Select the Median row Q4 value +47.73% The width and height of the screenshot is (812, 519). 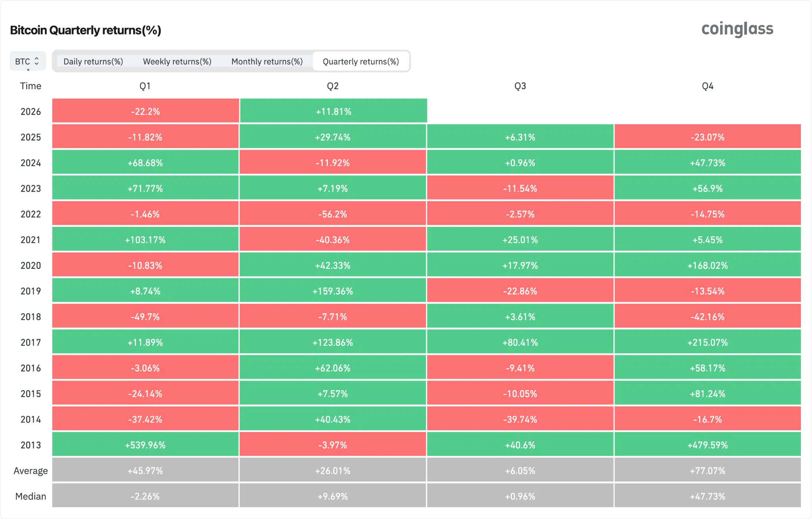point(708,496)
